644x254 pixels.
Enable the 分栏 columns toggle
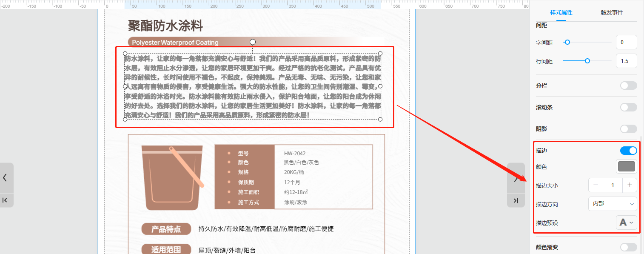[628, 86]
